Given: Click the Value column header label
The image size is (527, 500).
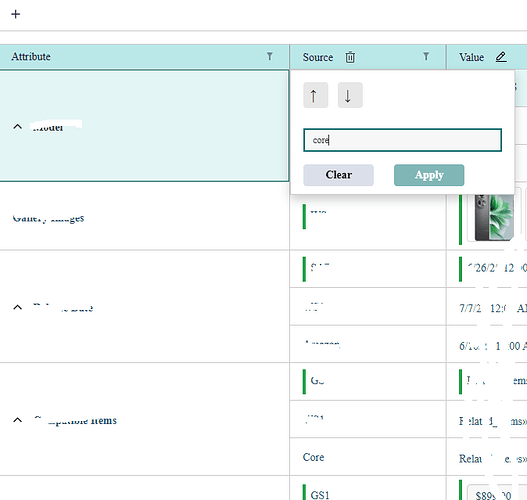Looking at the screenshot, I should pyautogui.click(x=472, y=57).
